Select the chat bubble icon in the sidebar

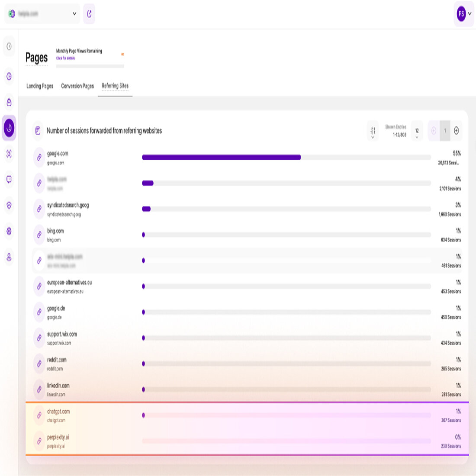[x=9, y=180]
